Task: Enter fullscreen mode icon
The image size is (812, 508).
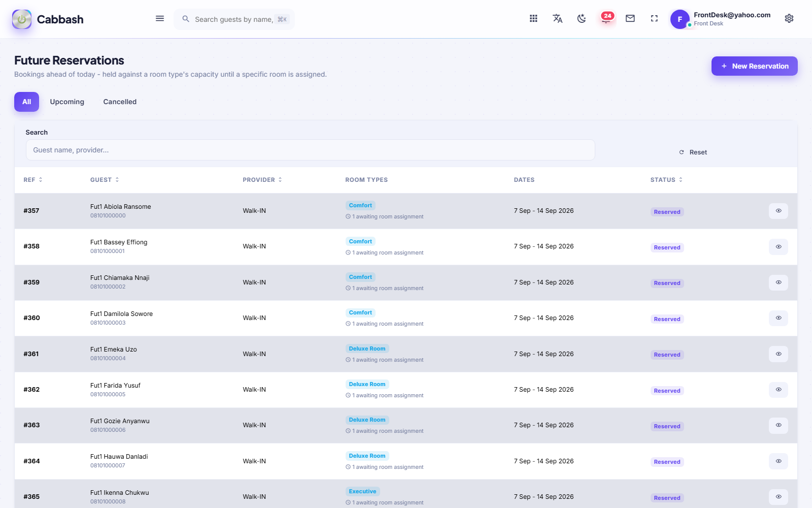Action: click(654, 19)
